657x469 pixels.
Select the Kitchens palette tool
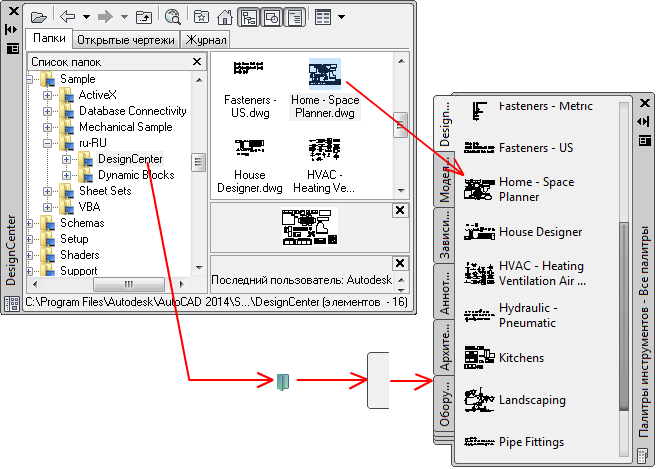click(504, 358)
